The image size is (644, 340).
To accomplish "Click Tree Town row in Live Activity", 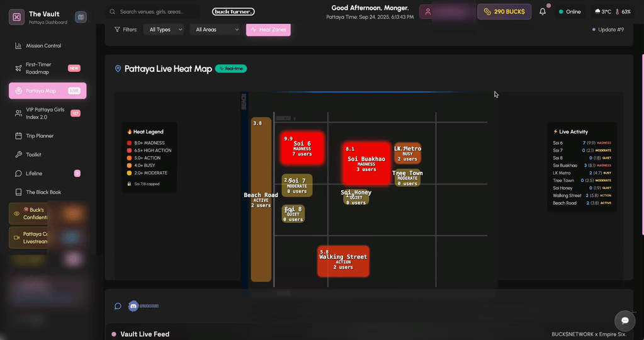I will (x=582, y=180).
